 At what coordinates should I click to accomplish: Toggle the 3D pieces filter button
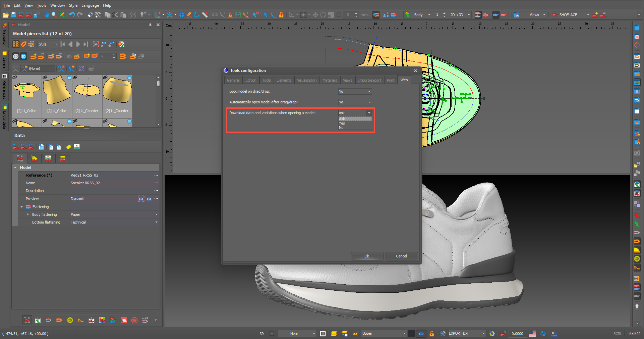tap(23, 56)
